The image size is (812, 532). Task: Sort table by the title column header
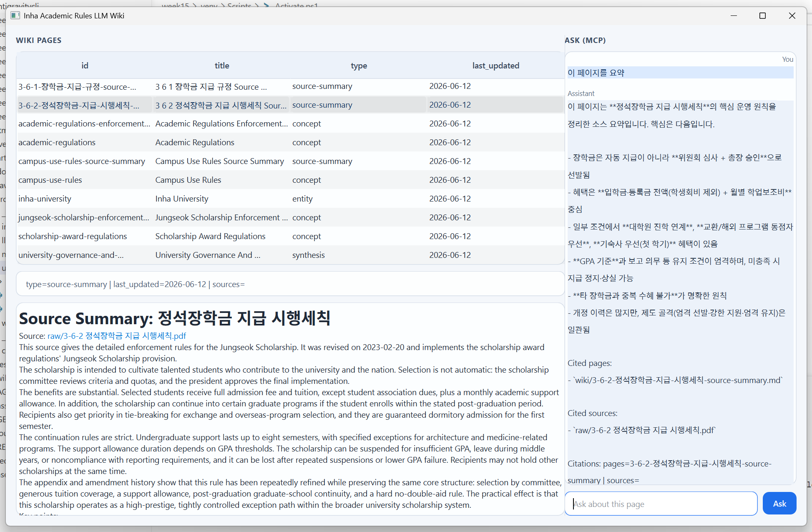(x=222, y=66)
